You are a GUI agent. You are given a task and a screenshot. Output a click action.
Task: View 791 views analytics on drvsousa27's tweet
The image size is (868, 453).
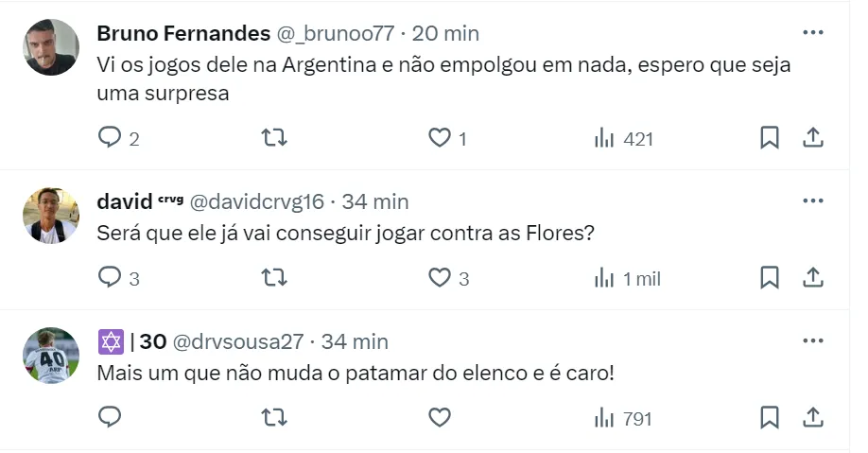click(x=624, y=417)
